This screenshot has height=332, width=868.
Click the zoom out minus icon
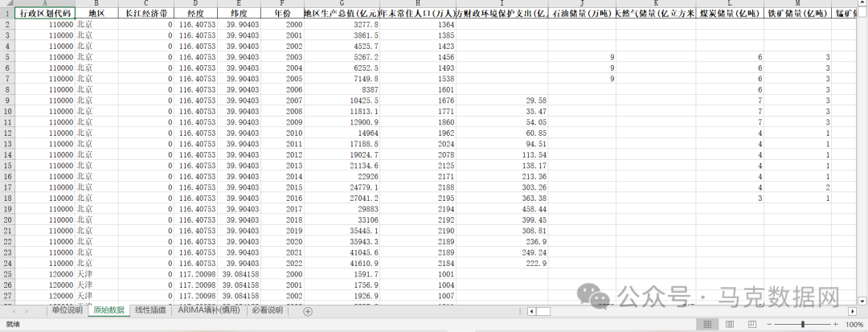[x=769, y=324]
